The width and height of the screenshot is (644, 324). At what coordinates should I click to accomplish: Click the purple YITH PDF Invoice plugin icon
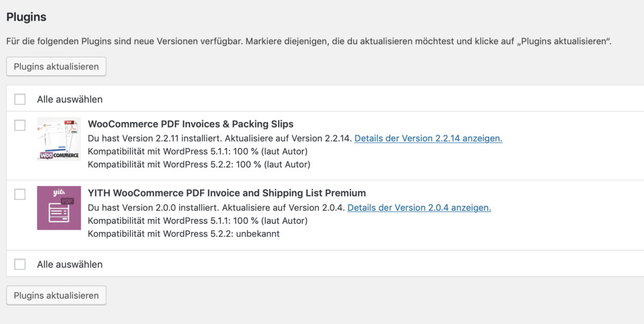click(58, 208)
